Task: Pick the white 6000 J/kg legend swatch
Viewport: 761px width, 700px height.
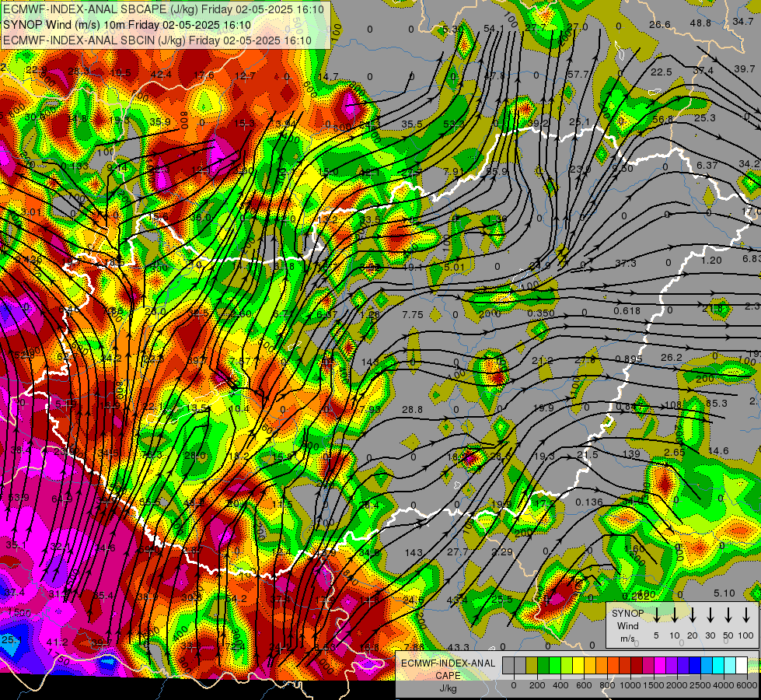Action: (741, 666)
